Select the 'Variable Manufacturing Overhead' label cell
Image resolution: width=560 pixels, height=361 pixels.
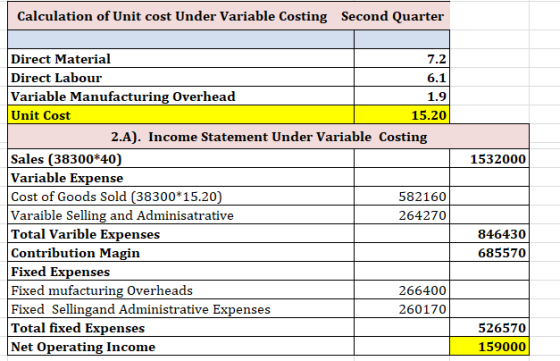pos(181,96)
